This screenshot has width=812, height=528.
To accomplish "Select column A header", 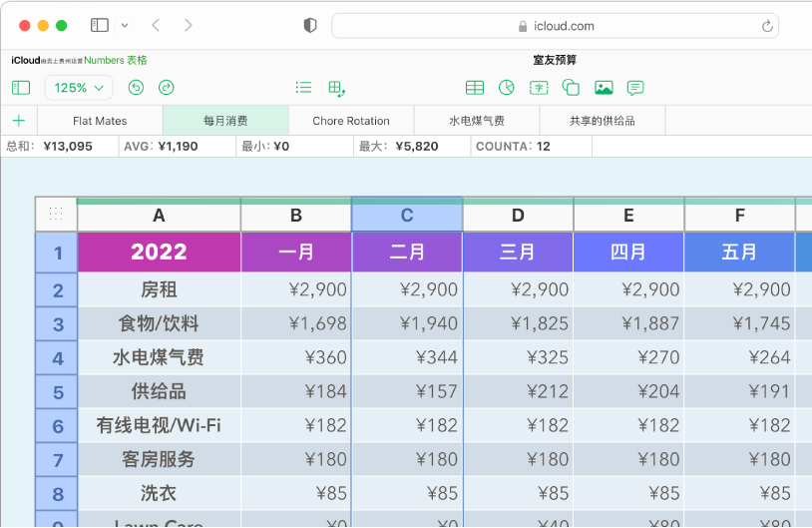I will pyautogui.click(x=159, y=215).
